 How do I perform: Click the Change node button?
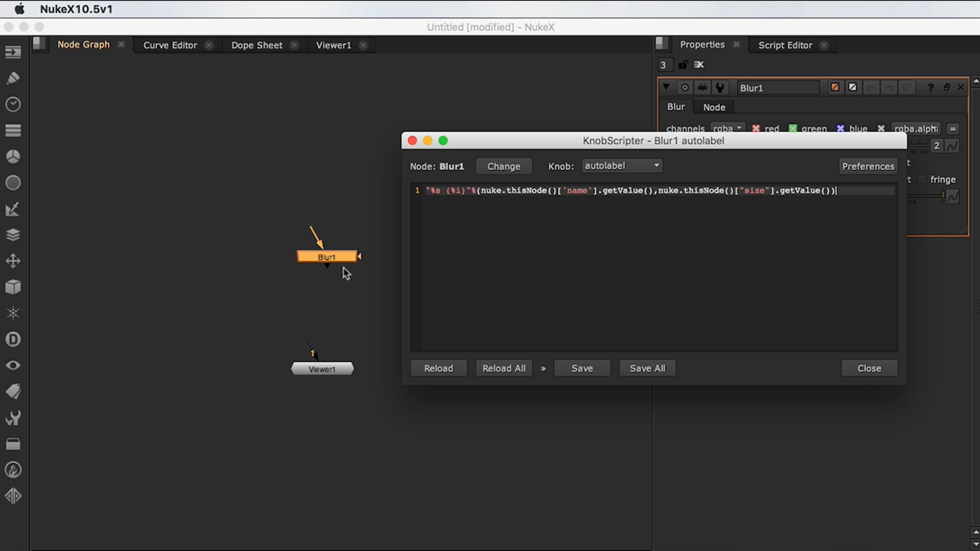(x=504, y=166)
